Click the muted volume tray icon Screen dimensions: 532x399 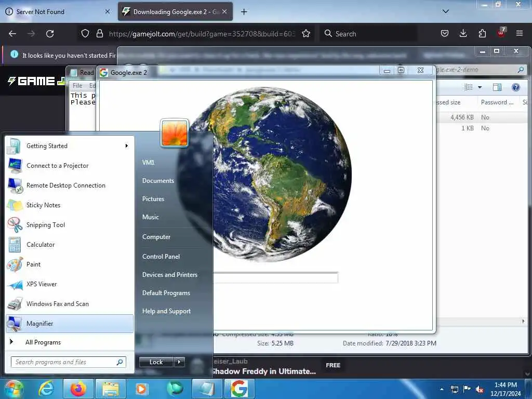[x=480, y=389]
